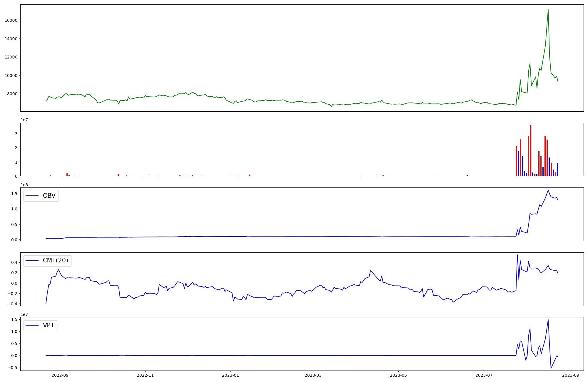Screen dimensions: 588x382
Task: Click the highest peak of green price line
Action: coord(548,10)
